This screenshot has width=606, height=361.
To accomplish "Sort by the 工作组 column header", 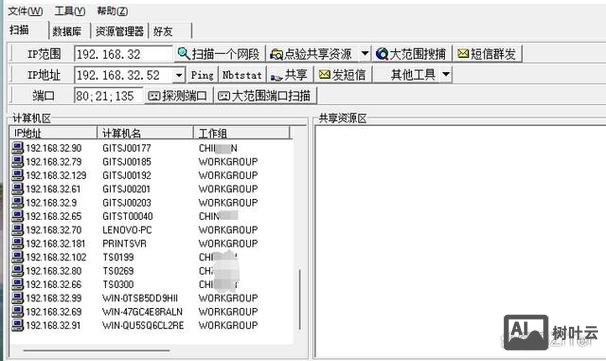I will (x=242, y=133).
